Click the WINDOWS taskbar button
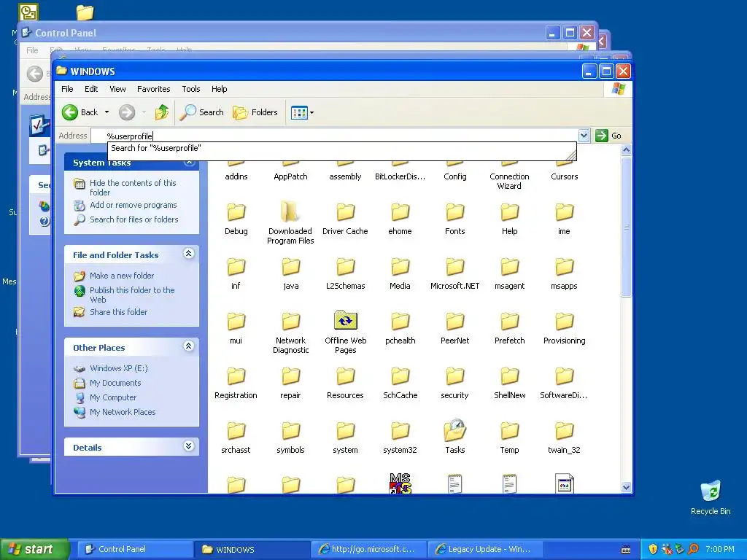Image resolution: width=747 pixels, height=560 pixels. click(252, 549)
